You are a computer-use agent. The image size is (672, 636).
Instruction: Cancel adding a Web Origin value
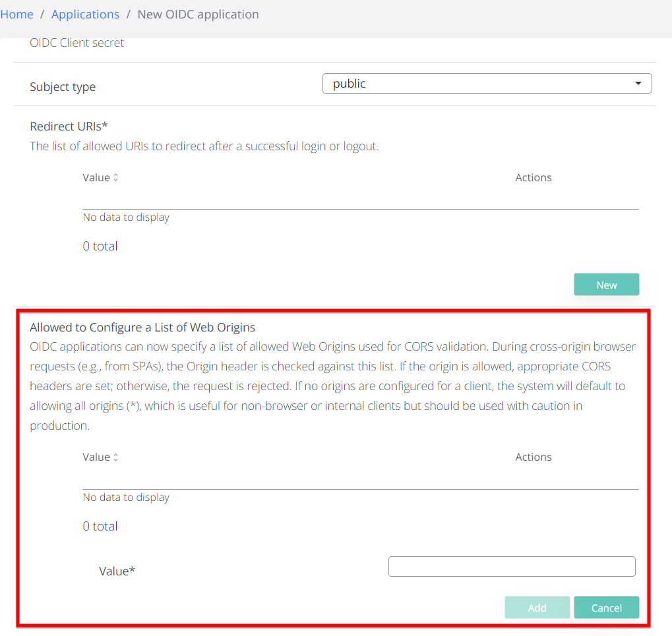606,608
